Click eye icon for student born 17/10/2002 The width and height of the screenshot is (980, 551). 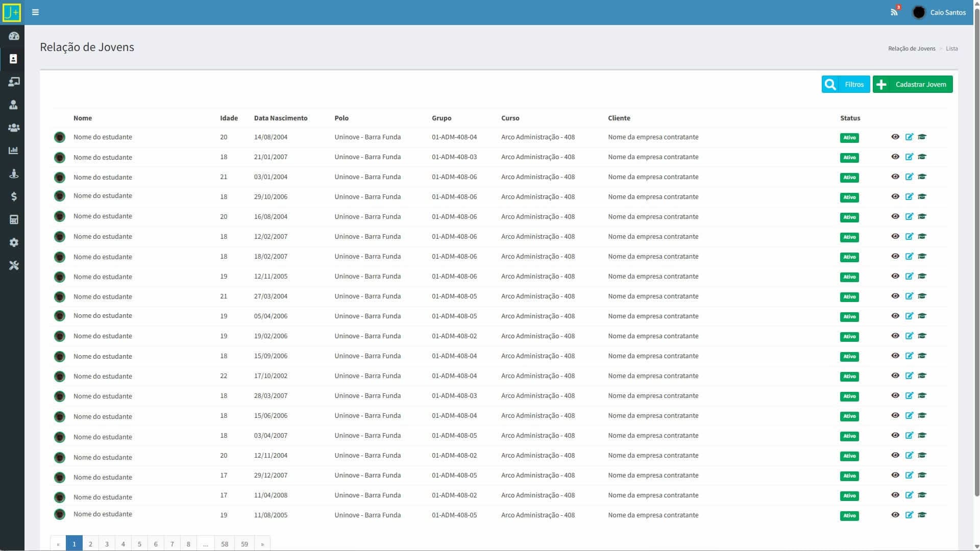coord(895,375)
